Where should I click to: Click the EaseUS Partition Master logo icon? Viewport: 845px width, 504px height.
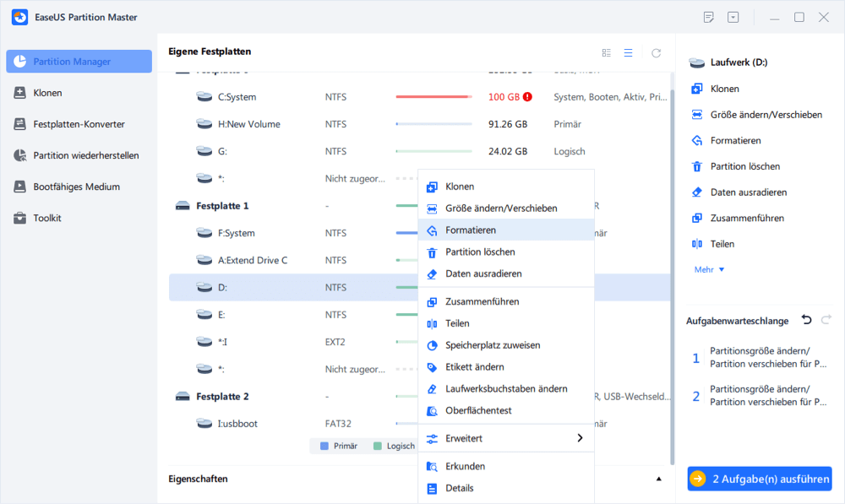pyautogui.click(x=20, y=17)
